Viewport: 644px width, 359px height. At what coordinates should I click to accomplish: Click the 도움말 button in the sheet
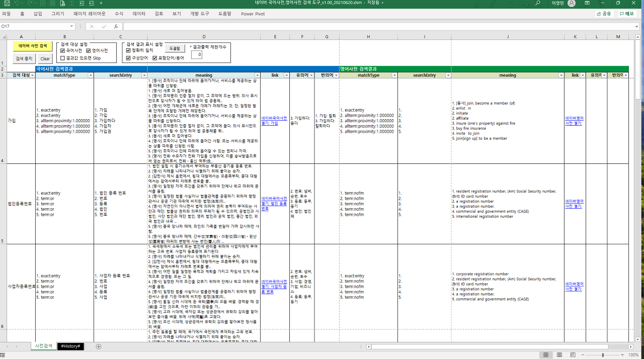175,48
